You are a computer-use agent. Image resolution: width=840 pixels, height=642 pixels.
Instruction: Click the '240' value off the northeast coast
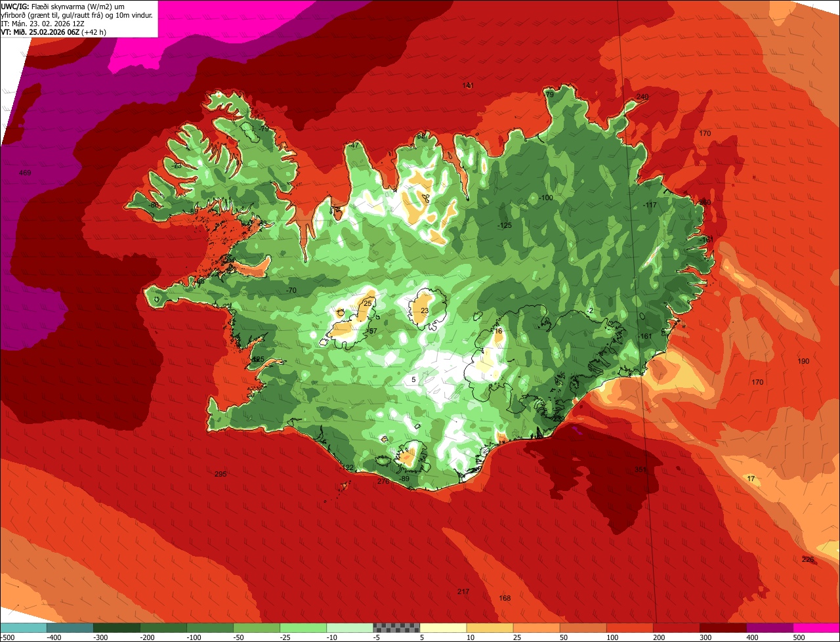642,97
